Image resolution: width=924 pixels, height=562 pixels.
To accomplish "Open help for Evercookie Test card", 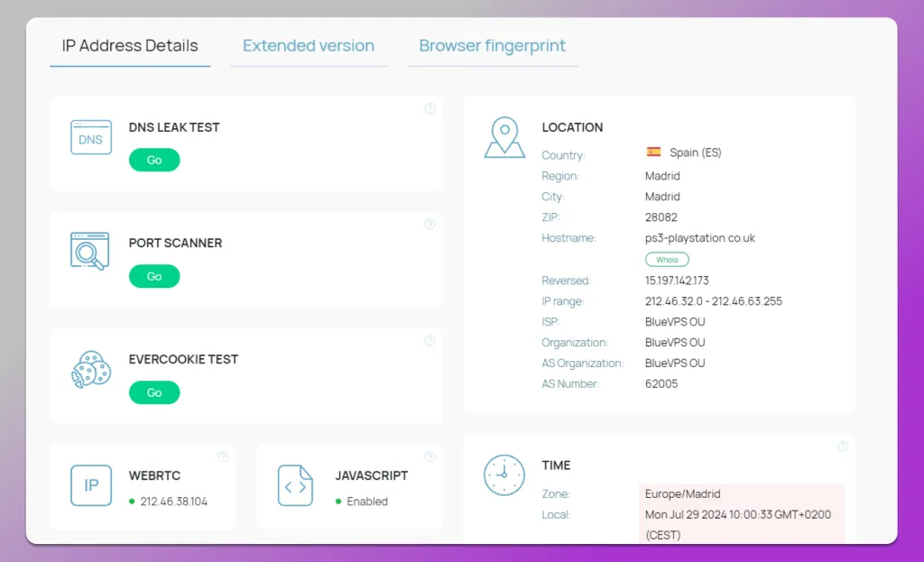I will click(430, 340).
